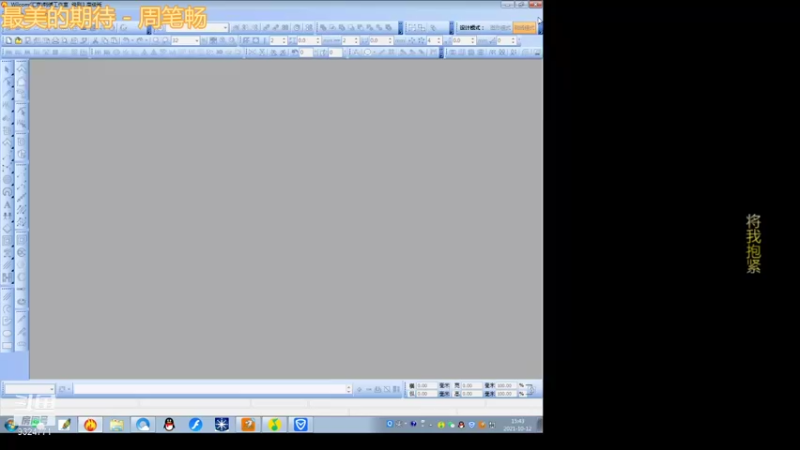The height and width of the screenshot is (450, 800).
Task: Step the long bottom input field's spinner arrows
Action: (x=348, y=389)
